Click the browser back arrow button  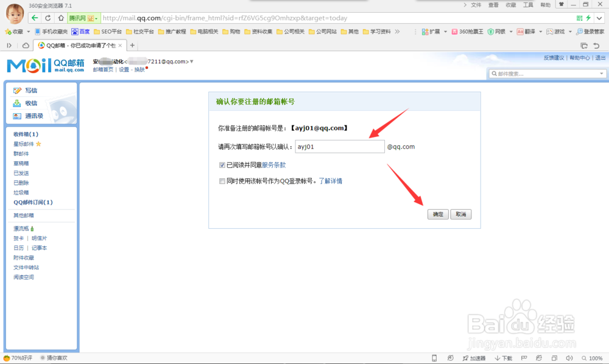(x=35, y=18)
